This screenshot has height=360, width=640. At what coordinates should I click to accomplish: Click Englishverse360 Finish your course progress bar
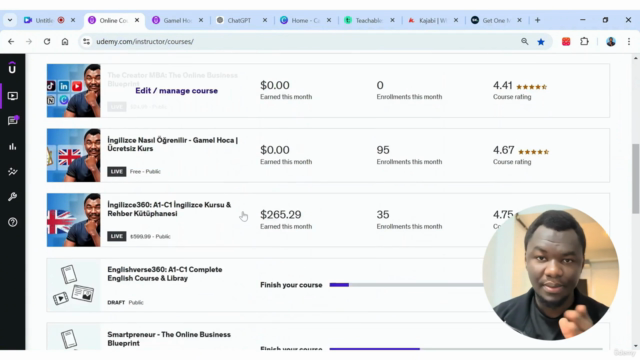pos(406,284)
